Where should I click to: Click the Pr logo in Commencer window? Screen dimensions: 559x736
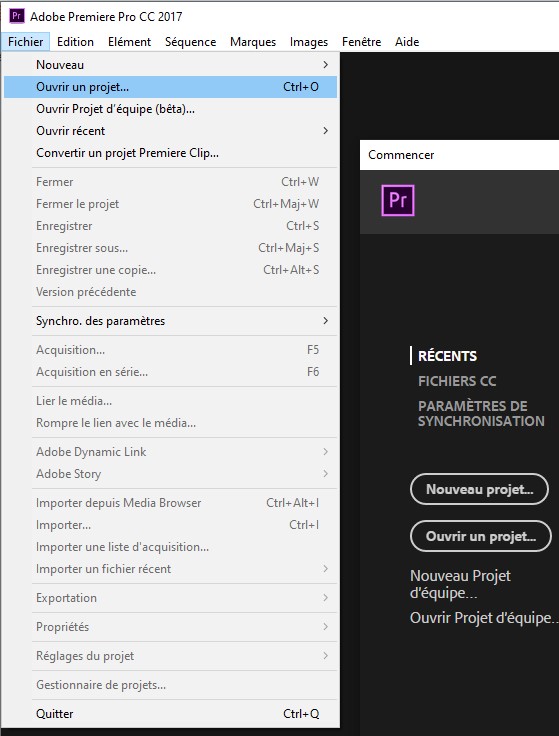pyautogui.click(x=398, y=200)
